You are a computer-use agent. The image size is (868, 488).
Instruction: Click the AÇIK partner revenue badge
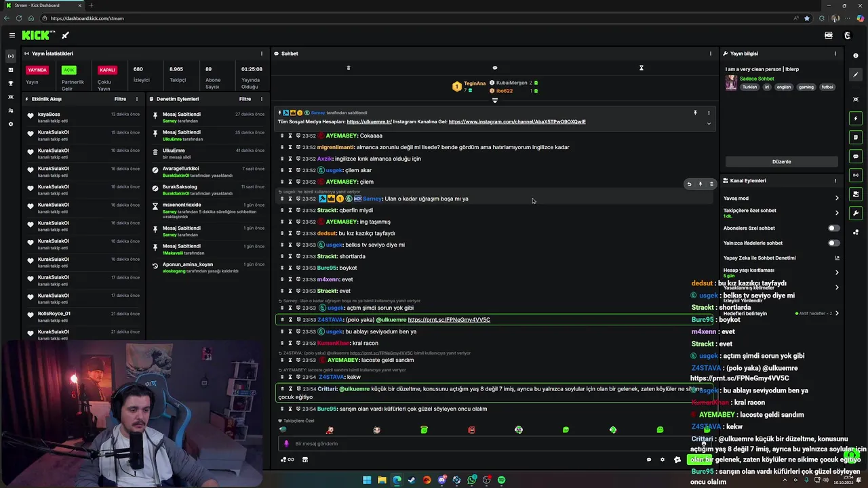pyautogui.click(x=68, y=70)
